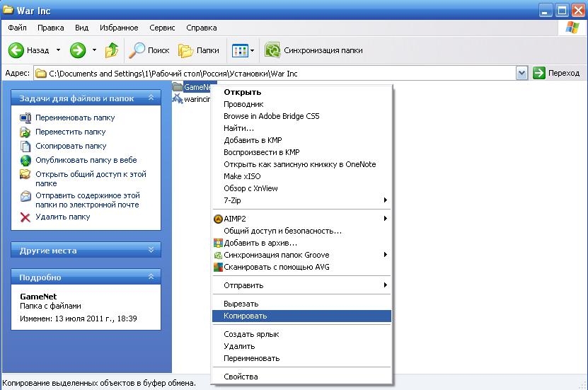
Task: Choose Вырезать in context menu
Action: coord(301,304)
